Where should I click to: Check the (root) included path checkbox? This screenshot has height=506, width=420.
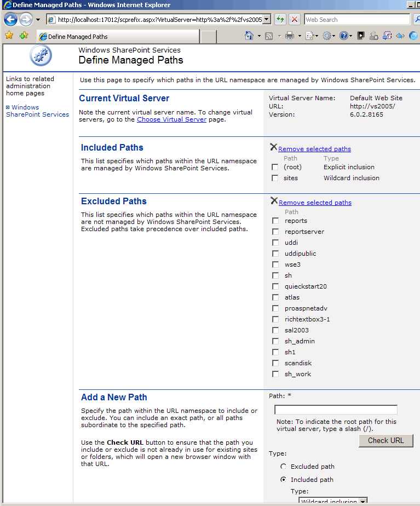pos(275,167)
